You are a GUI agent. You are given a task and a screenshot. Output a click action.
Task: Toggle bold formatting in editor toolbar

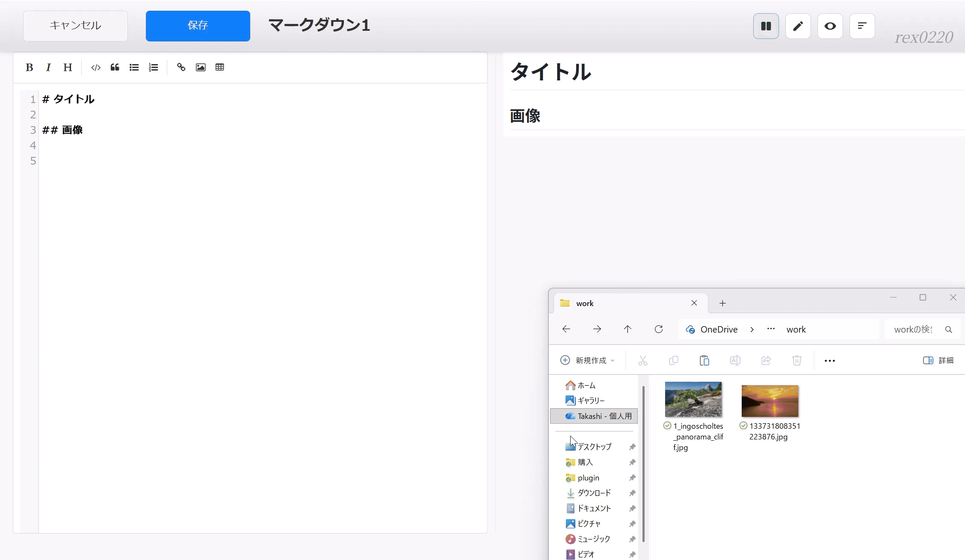[29, 68]
